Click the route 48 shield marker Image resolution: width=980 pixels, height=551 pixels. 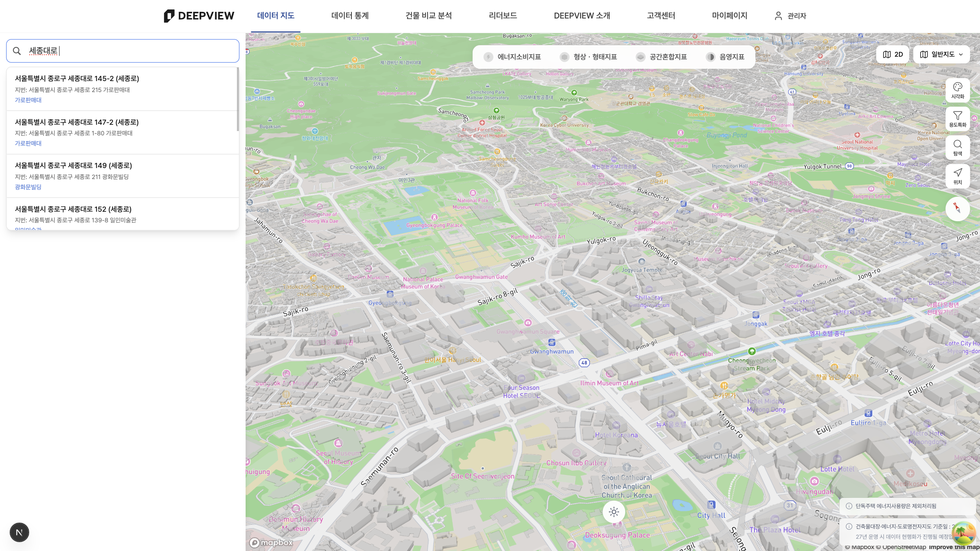click(584, 363)
